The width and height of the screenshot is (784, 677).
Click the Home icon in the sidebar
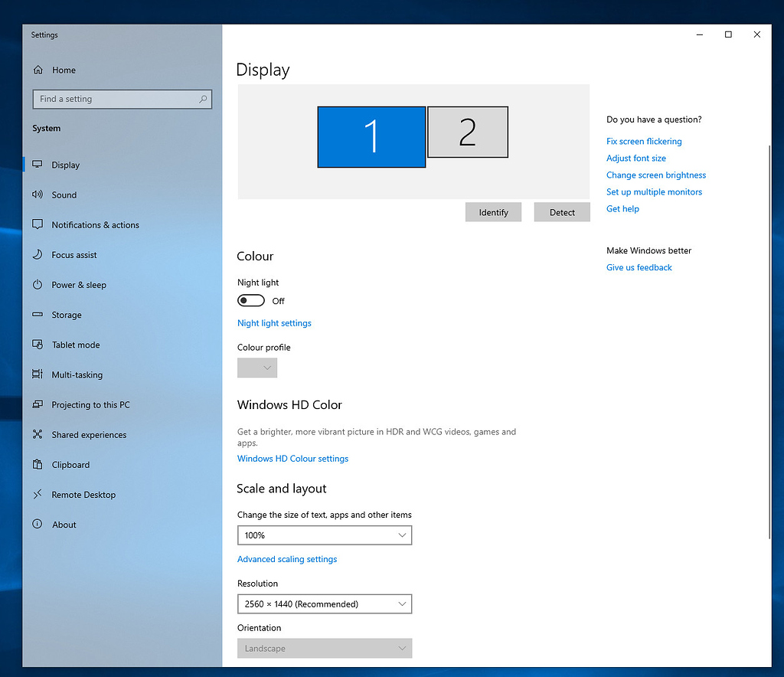click(38, 70)
